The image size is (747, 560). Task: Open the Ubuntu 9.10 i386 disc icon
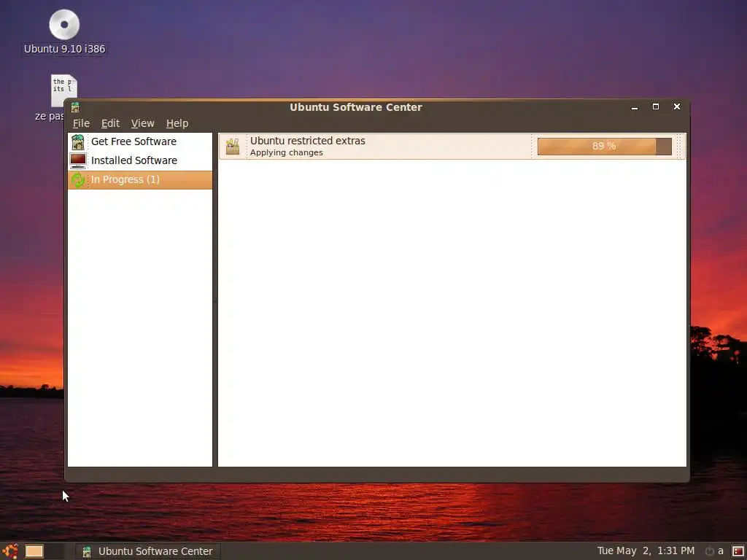point(64,24)
